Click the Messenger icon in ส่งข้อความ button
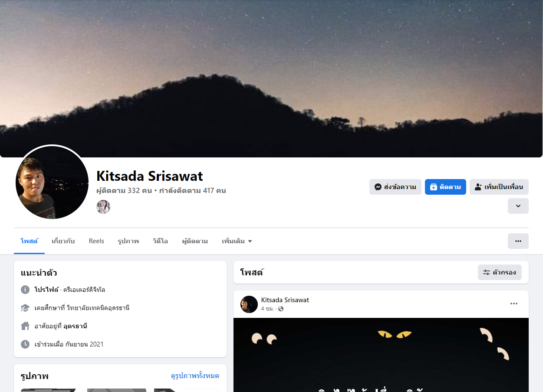The height and width of the screenshot is (392, 543). point(378,187)
